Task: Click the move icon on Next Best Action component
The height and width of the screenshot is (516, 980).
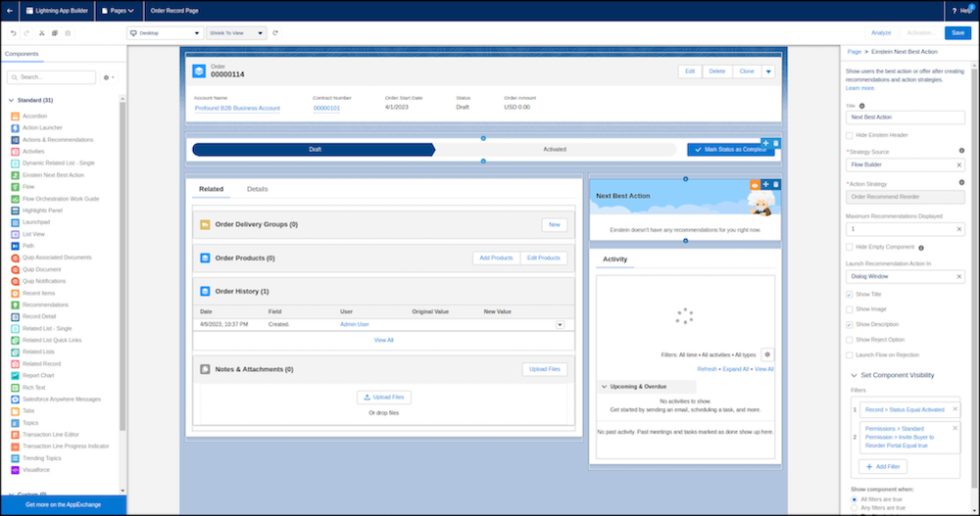Action: coord(765,184)
